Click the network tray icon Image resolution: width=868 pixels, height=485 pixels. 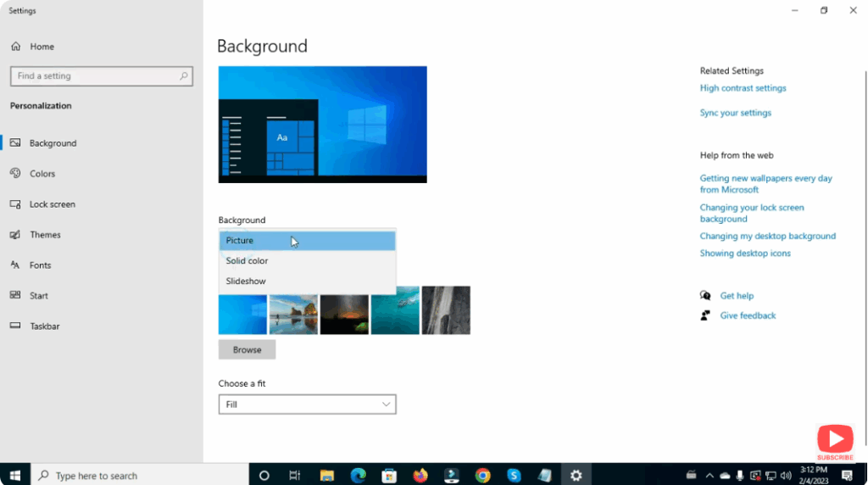click(x=771, y=475)
